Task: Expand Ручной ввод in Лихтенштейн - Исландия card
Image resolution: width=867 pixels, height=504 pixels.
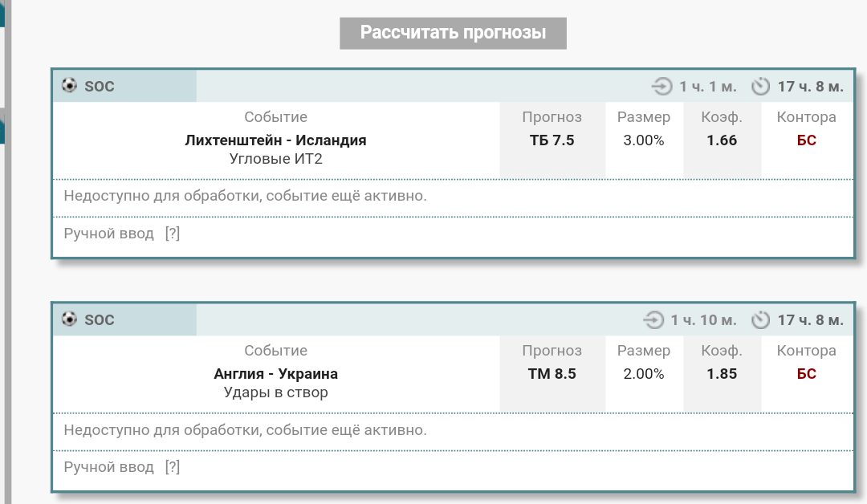Action: (108, 234)
